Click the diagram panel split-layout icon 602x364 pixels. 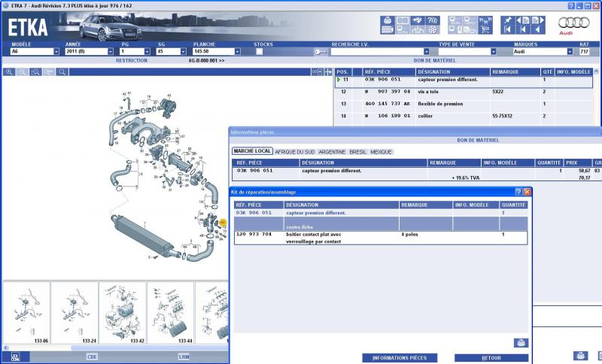coord(317,71)
